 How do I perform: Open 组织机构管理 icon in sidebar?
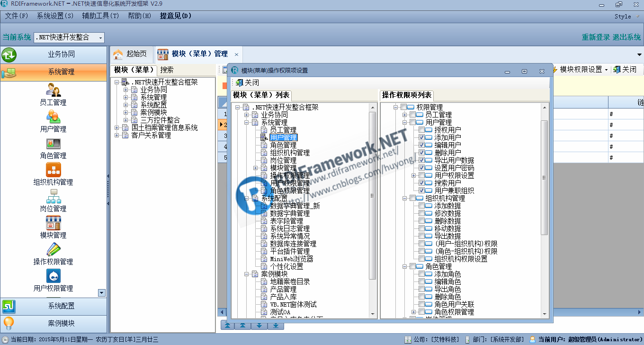[53, 170]
